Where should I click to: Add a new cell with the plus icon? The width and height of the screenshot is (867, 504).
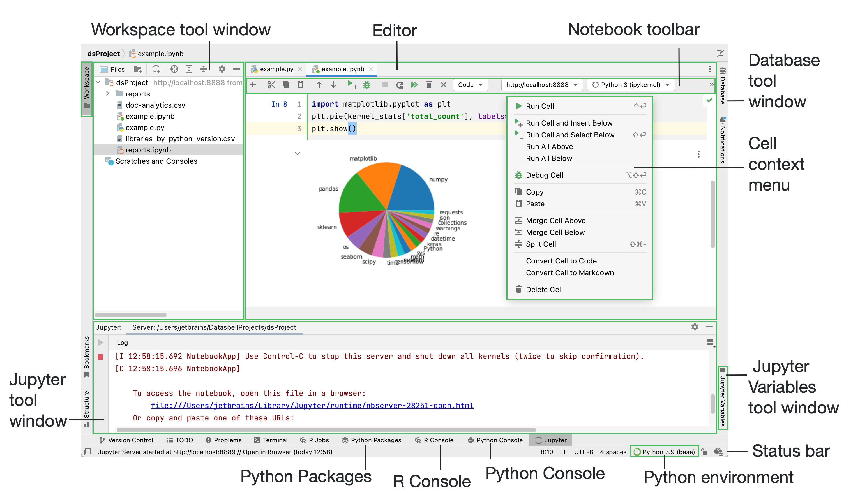point(253,85)
